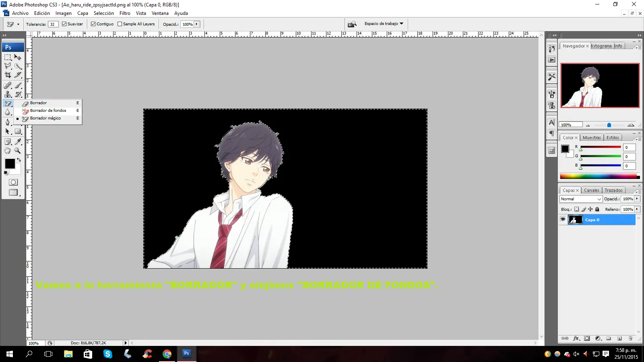Open layer style fx menu
This screenshot has width=644, height=362.
(x=576, y=339)
